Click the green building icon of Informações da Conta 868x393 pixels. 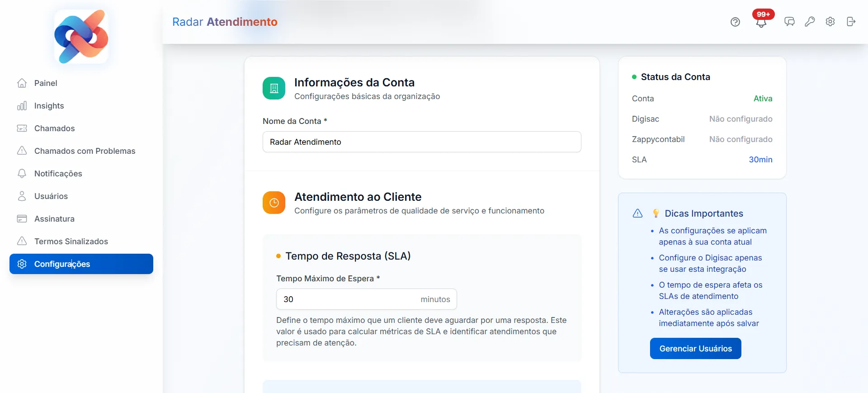[274, 88]
